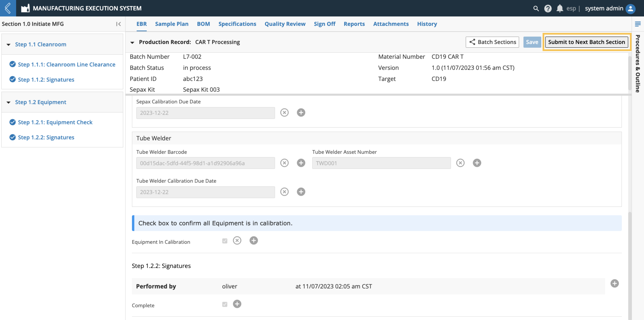Add entry for Tube Welder Asset Number

click(477, 163)
